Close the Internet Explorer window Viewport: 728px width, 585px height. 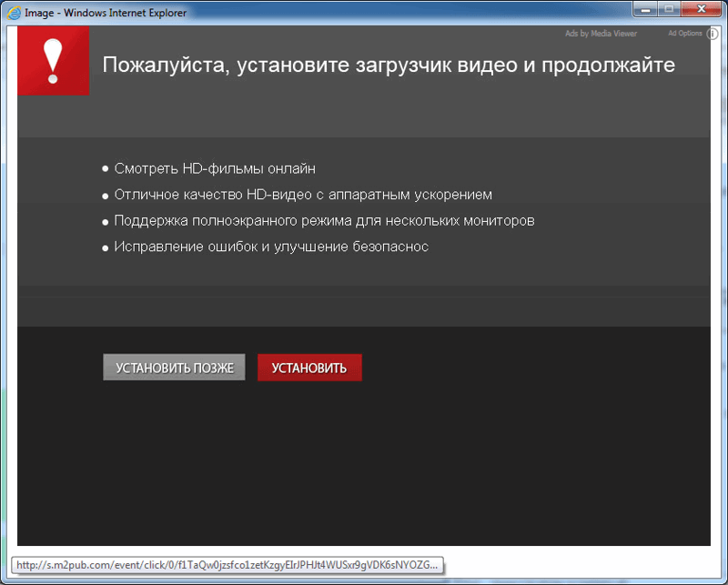701,9
